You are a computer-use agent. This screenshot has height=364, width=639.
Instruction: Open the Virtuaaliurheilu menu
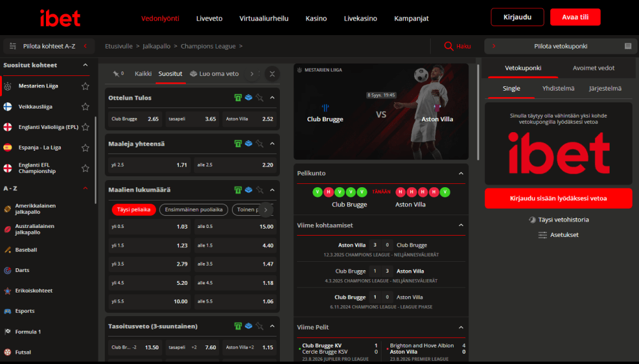(x=264, y=19)
